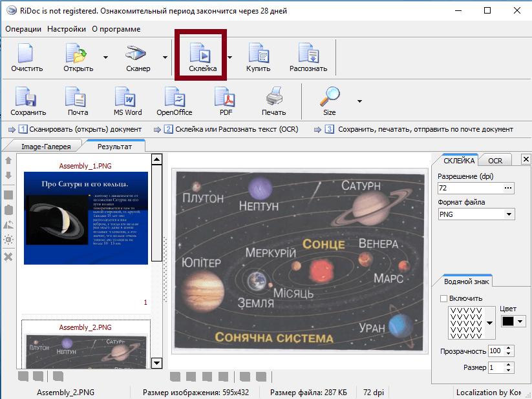Switch to the Image-Галерея tab
The width and height of the screenshot is (532, 399).
[x=46, y=147]
